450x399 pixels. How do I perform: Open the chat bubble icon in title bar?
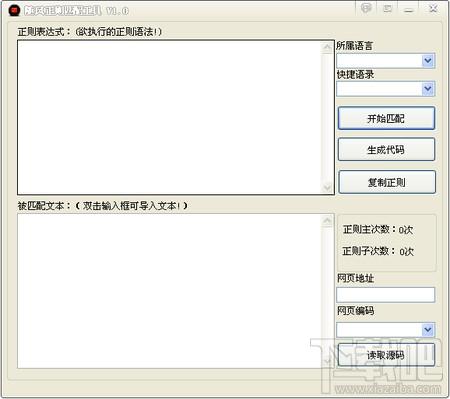(x=366, y=9)
